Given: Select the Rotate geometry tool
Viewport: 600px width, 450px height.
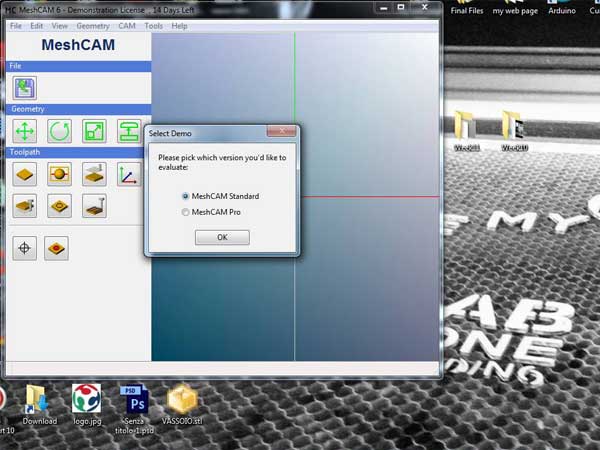Looking at the screenshot, I should click(x=59, y=131).
